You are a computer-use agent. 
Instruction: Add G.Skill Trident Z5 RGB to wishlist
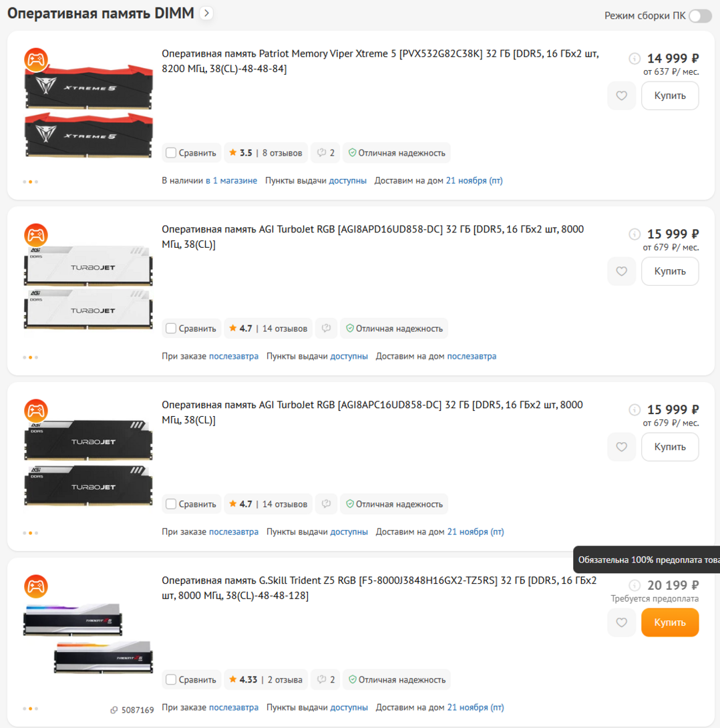coord(621,622)
